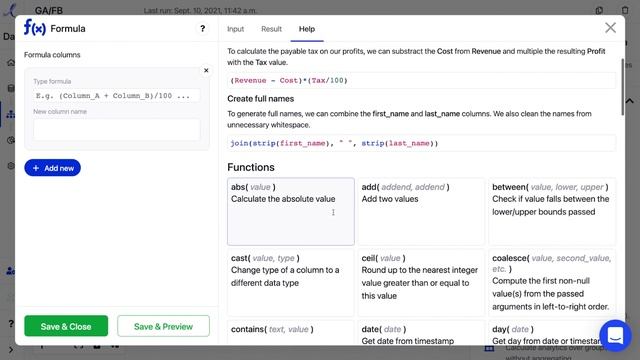
Task: Select the day( date ) function card
Action: pos(552,333)
